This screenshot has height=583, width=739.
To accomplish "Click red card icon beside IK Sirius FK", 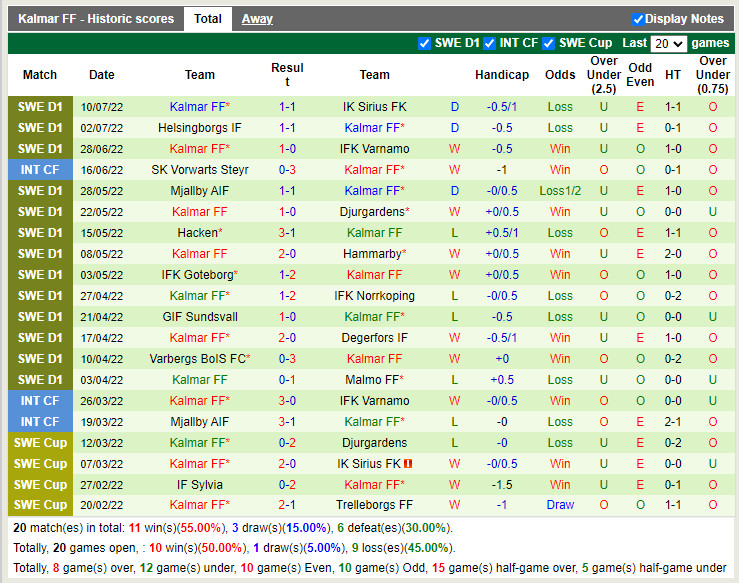I will click(409, 464).
